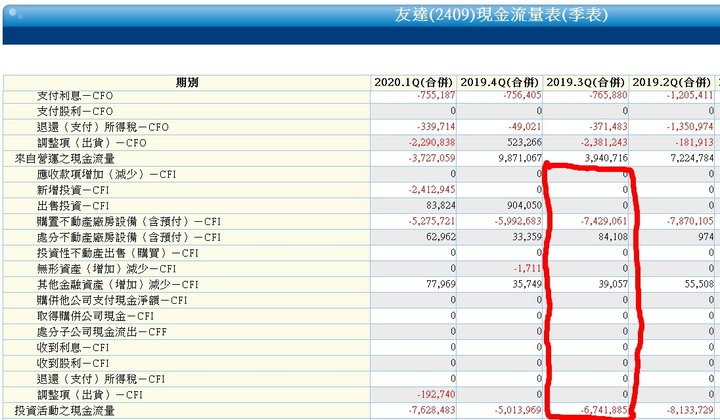Select the value 39,057 in 其他金融資產 row
The image size is (720, 420).
[613, 284]
